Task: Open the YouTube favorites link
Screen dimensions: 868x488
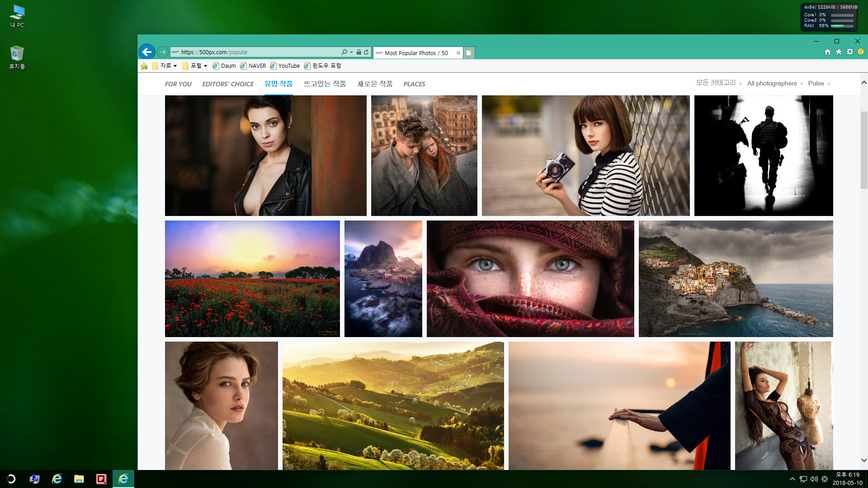Action: coord(285,66)
